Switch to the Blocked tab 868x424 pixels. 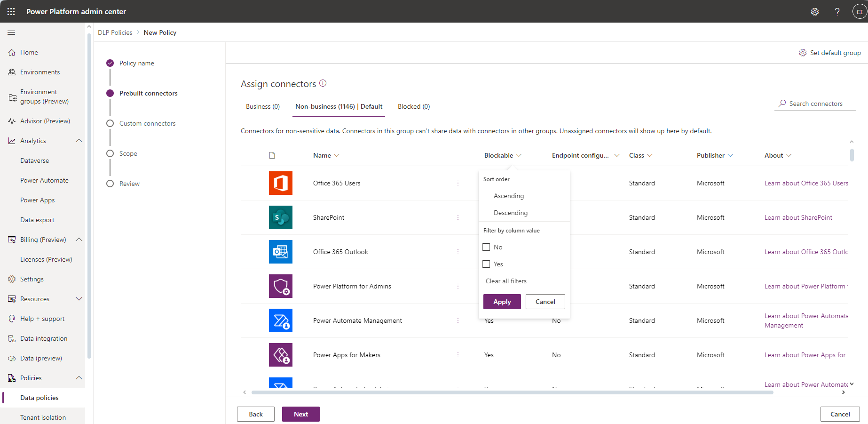[413, 106]
